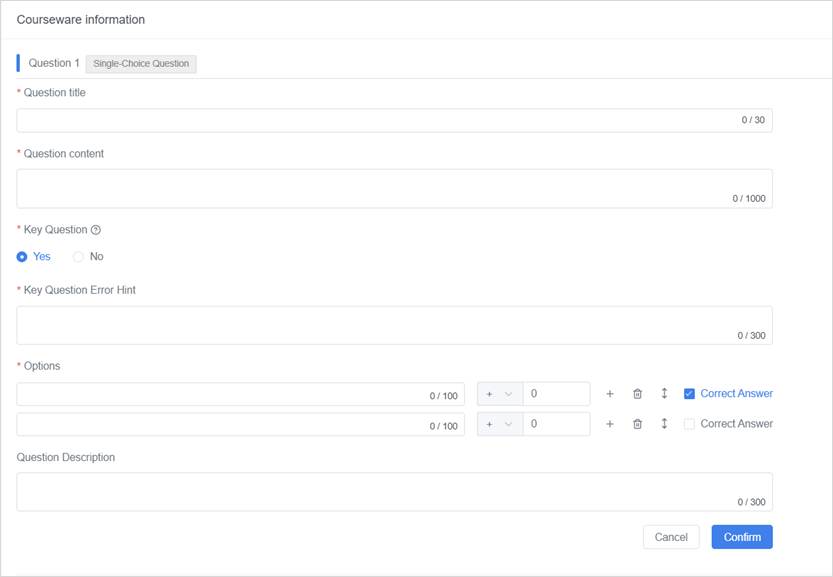
Task: Uncheck Correct Answer on the first option
Action: tap(689, 394)
